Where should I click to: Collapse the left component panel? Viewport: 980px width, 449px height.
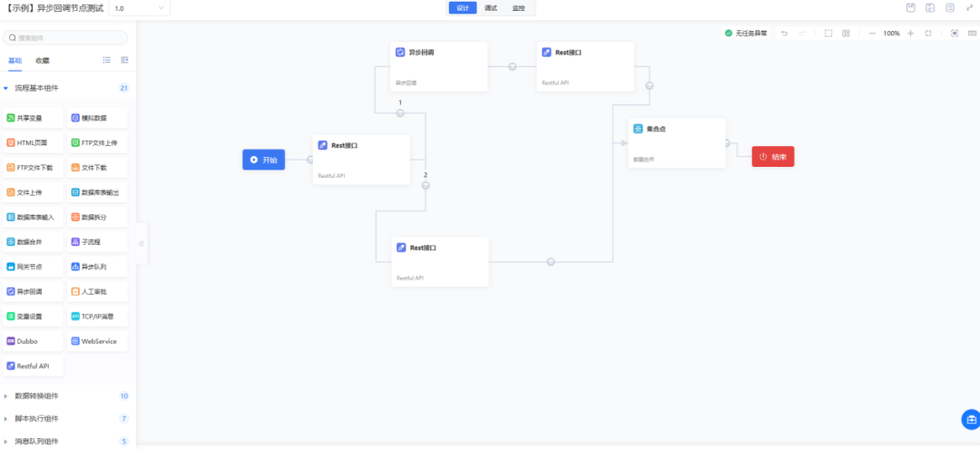142,243
